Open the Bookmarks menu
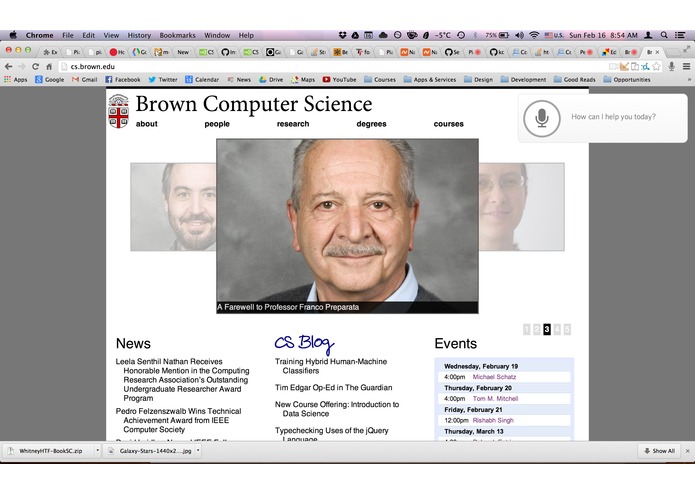The image size is (695, 494). 177,35
